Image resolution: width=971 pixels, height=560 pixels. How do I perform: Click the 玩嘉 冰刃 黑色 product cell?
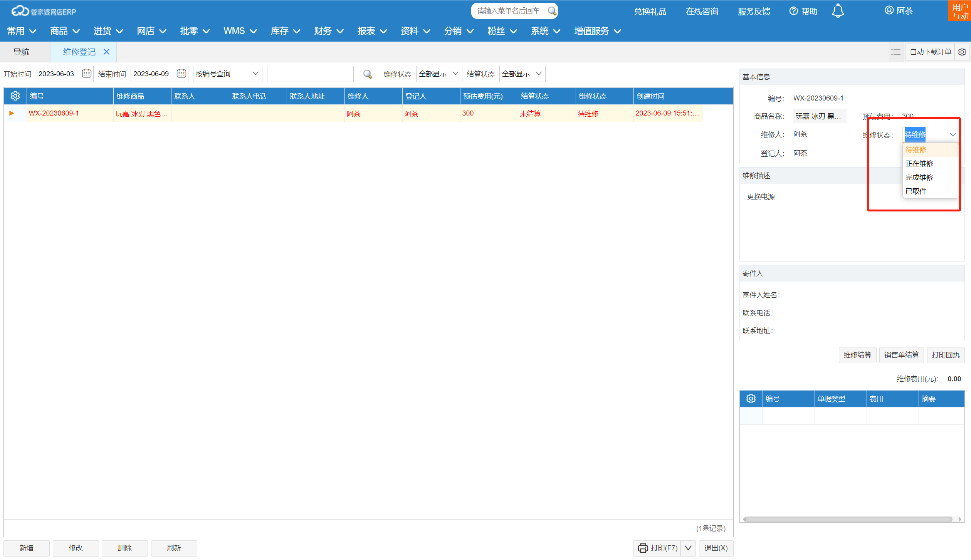[142, 113]
